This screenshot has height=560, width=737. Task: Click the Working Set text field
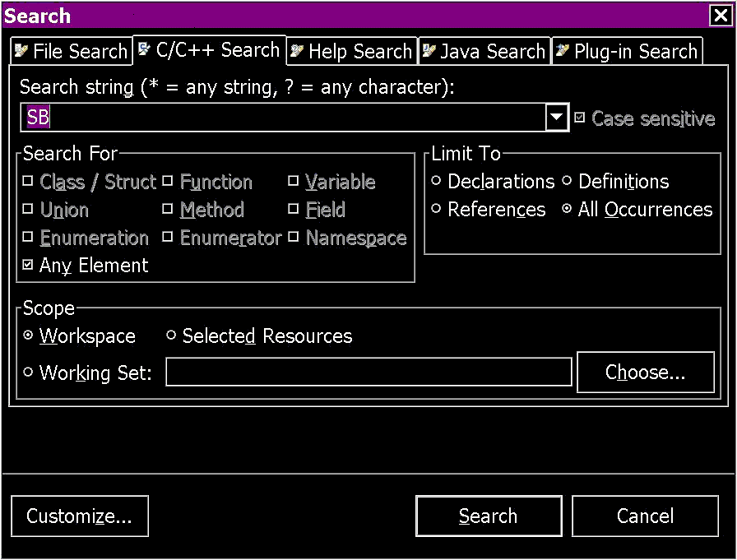pyautogui.click(x=368, y=372)
